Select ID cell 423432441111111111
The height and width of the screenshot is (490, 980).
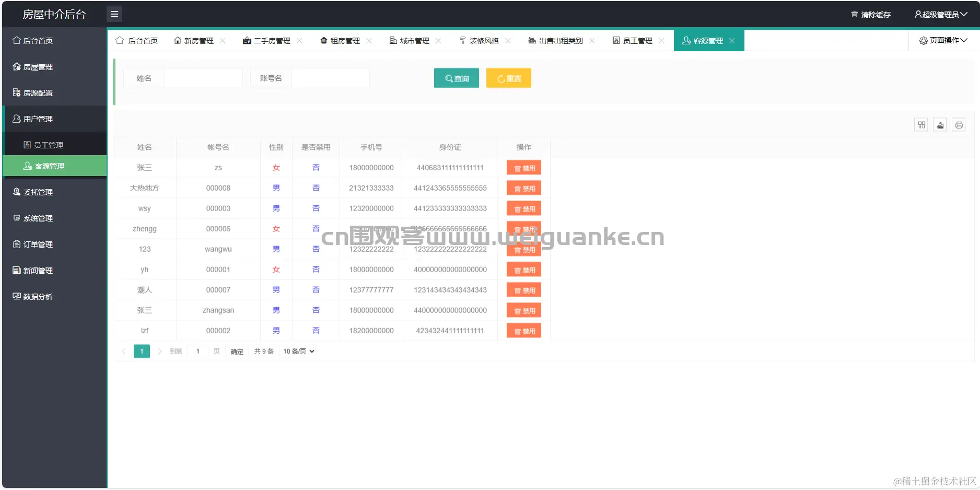point(450,331)
